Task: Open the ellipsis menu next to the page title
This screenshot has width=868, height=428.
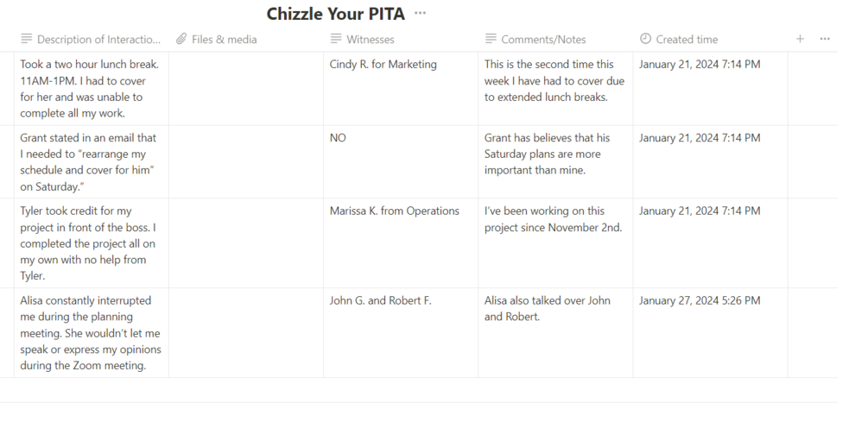Action: [421, 13]
